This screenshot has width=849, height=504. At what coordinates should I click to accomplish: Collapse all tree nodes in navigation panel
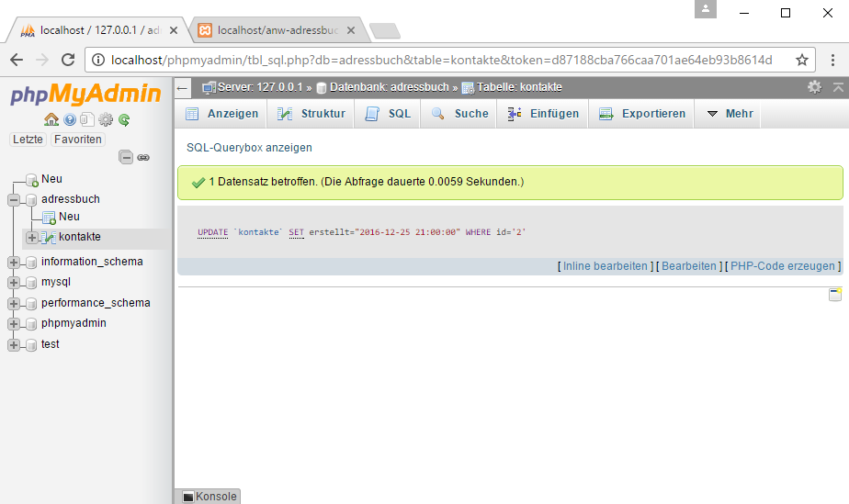[x=126, y=158]
